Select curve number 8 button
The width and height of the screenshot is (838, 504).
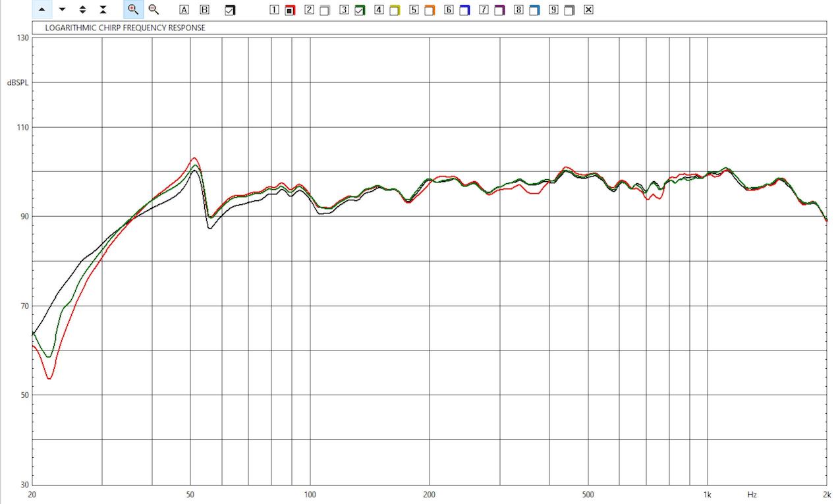(518, 10)
